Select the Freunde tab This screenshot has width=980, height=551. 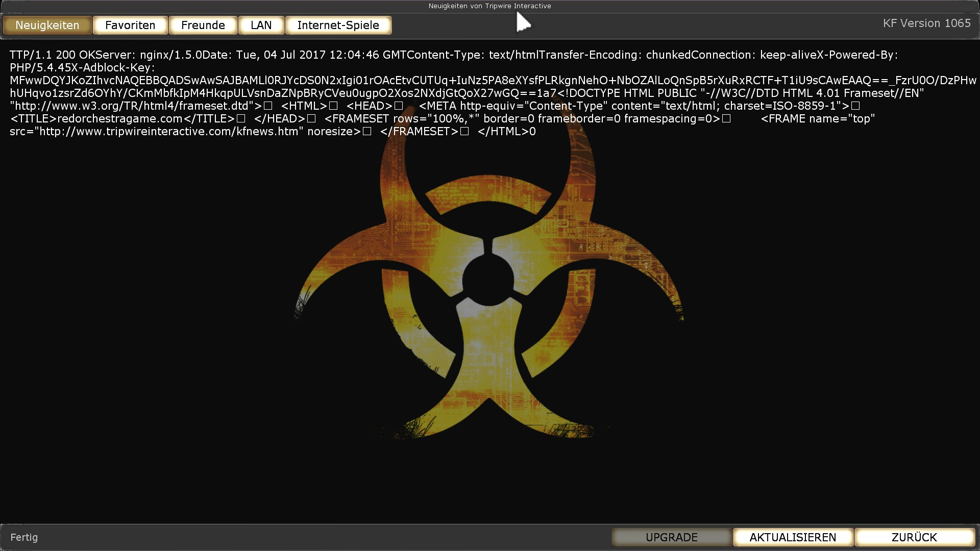[x=203, y=26]
